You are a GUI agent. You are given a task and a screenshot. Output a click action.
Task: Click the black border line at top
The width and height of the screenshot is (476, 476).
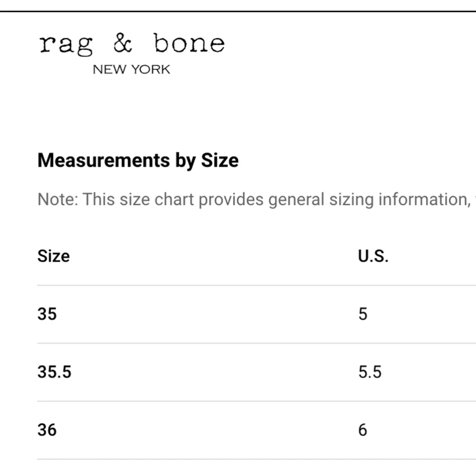pos(238,11)
